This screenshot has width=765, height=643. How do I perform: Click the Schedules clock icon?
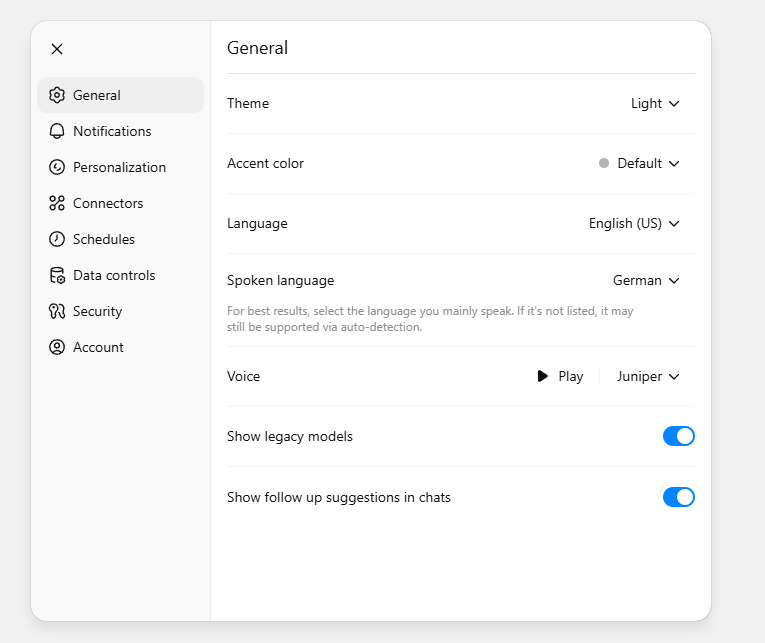coord(57,239)
